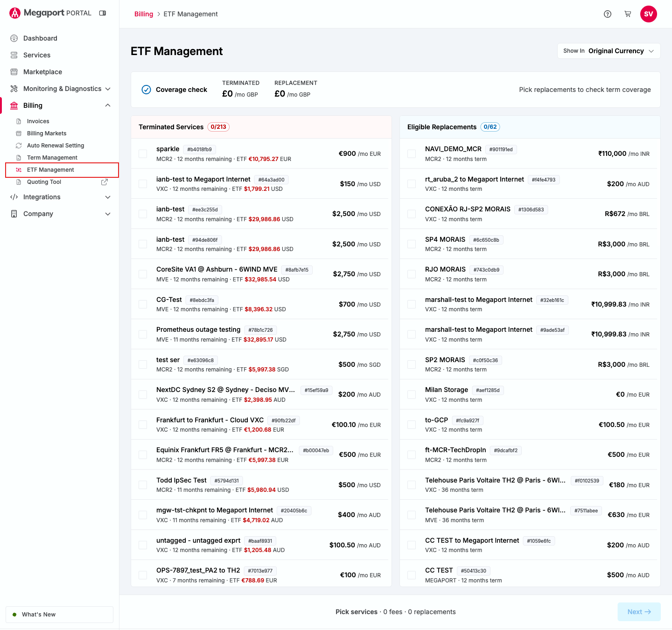The image size is (672, 630).
Task: Open help via question mark icon
Action: pyautogui.click(x=608, y=14)
